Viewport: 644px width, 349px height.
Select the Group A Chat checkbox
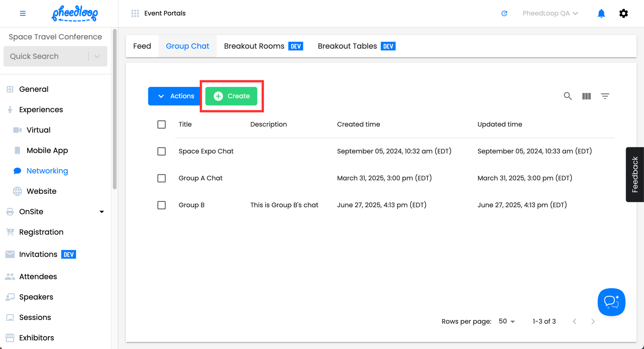[161, 178]
